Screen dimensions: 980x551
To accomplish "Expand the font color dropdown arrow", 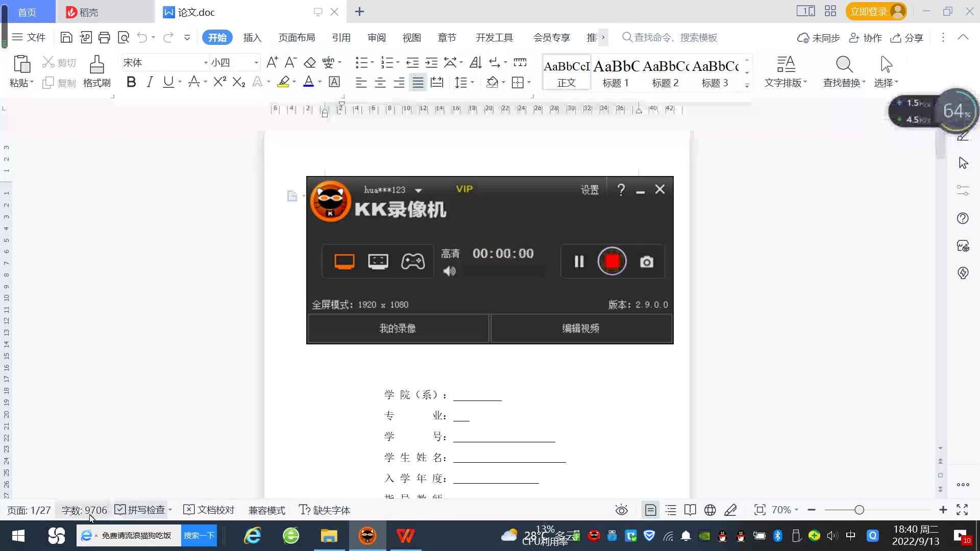I will pos(320,82).
